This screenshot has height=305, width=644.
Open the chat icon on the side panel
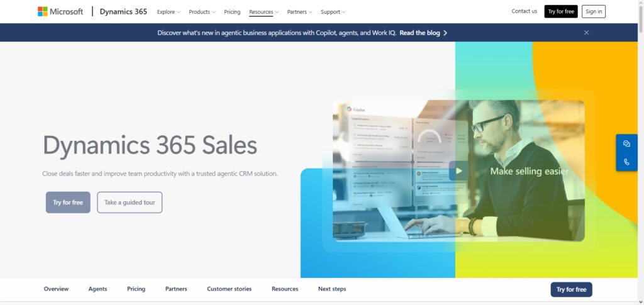pos(626,143)
